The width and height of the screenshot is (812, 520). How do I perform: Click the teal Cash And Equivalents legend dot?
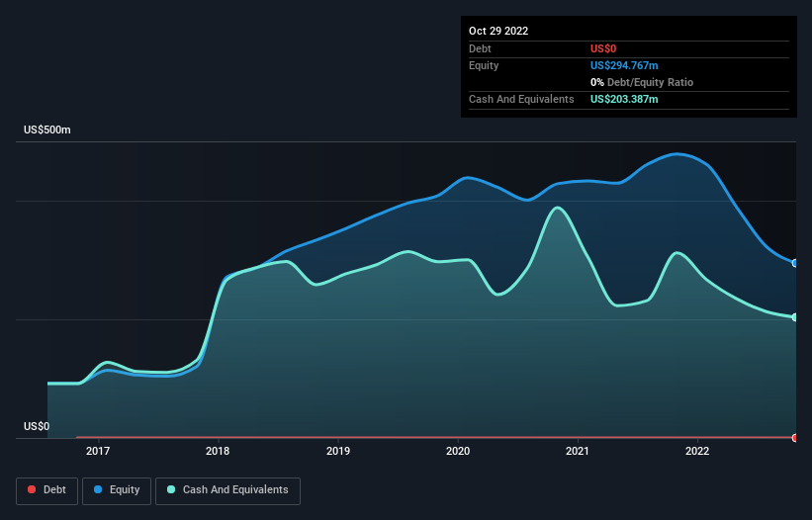tap(171, 489)
